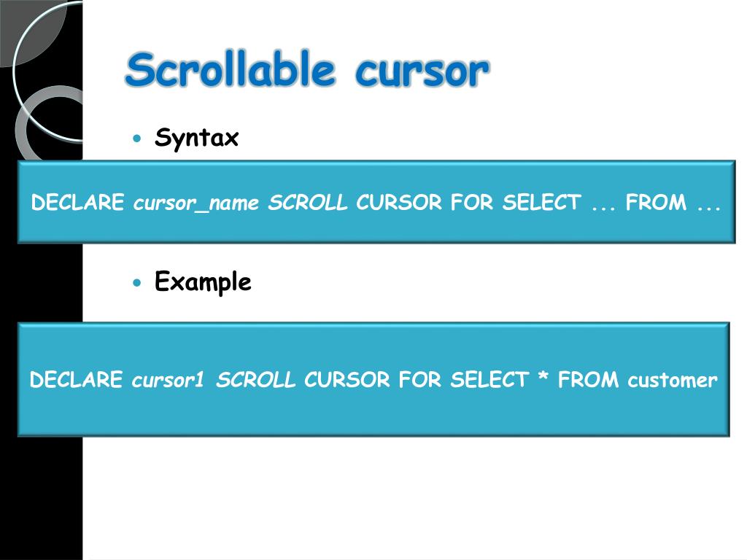Viewport: 747px width, 560px height.
Task: Click 'FROM' keyword in the syntax box
Action: coord(656,203)
